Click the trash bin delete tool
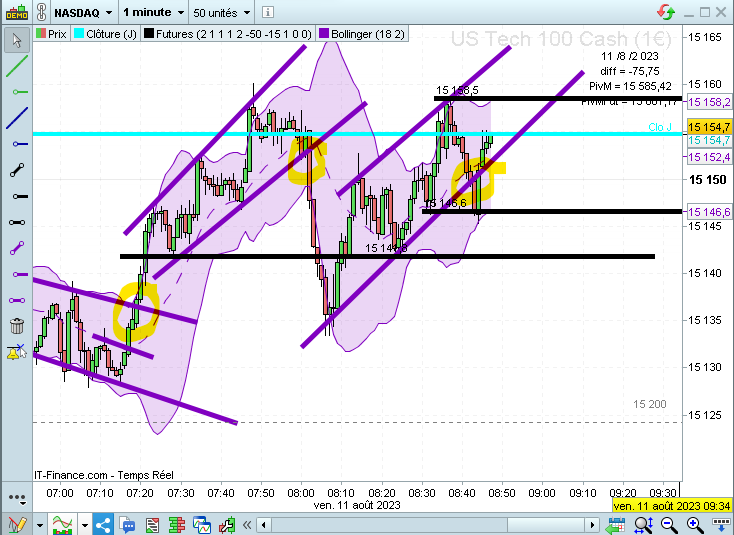Screen dimensions: 734x535 [x=17, y=326]
